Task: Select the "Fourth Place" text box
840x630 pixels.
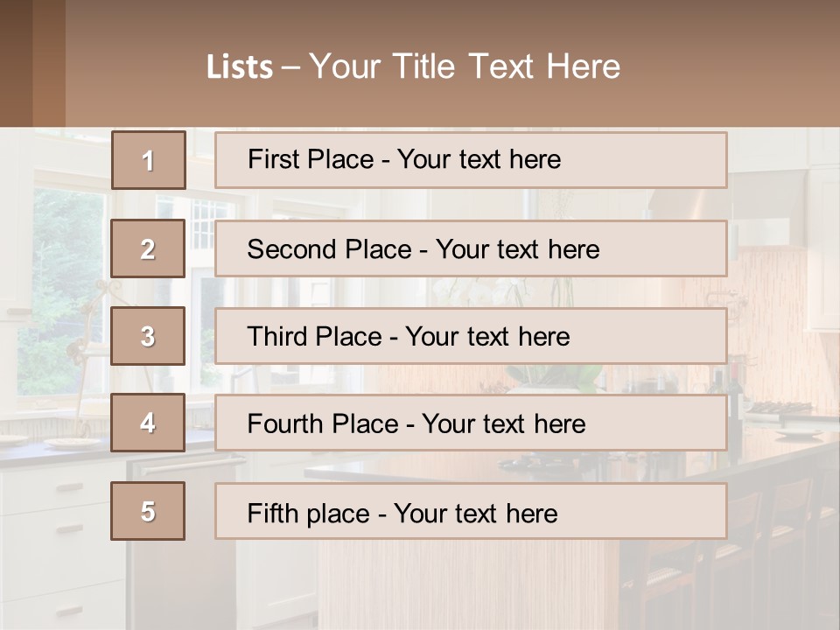Action: (471, 423)
